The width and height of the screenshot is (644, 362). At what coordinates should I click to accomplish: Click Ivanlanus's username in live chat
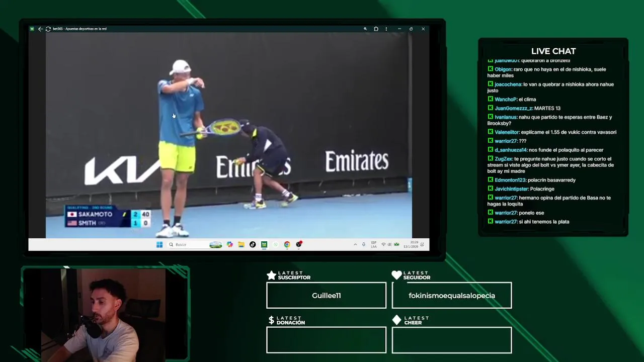point(506,117)
